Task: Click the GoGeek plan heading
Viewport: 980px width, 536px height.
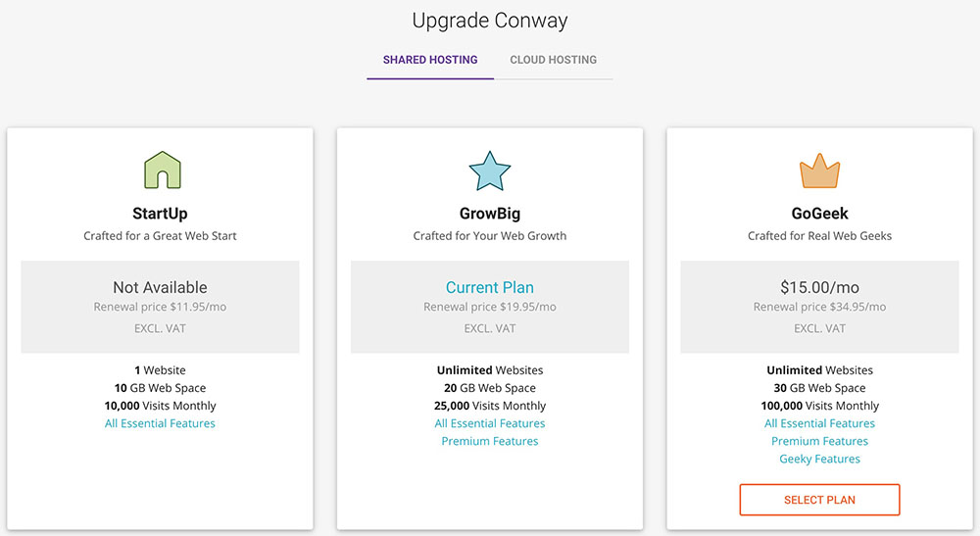Action: pyautogui.click(x=819, y=214)
